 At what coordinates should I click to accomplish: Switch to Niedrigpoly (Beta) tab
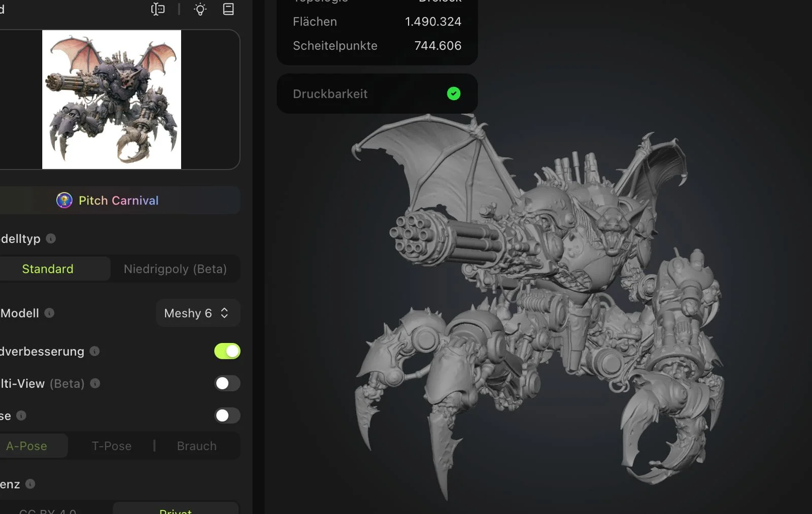(175, 269)
